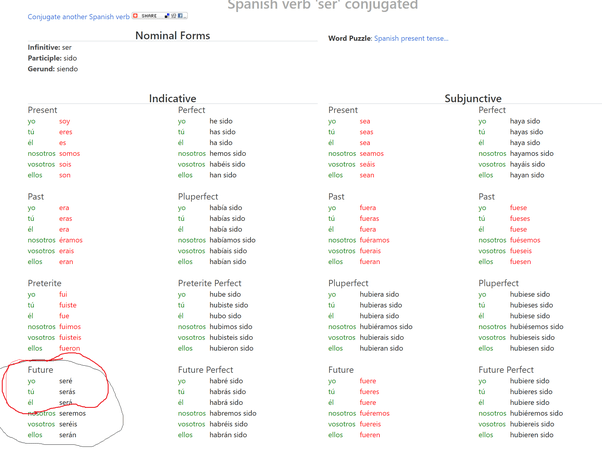This screenshot has width=602, height=460.
Task: Select the 'Nominal Forms' heading
Action: pyautogui.click(x=173, y=36)
